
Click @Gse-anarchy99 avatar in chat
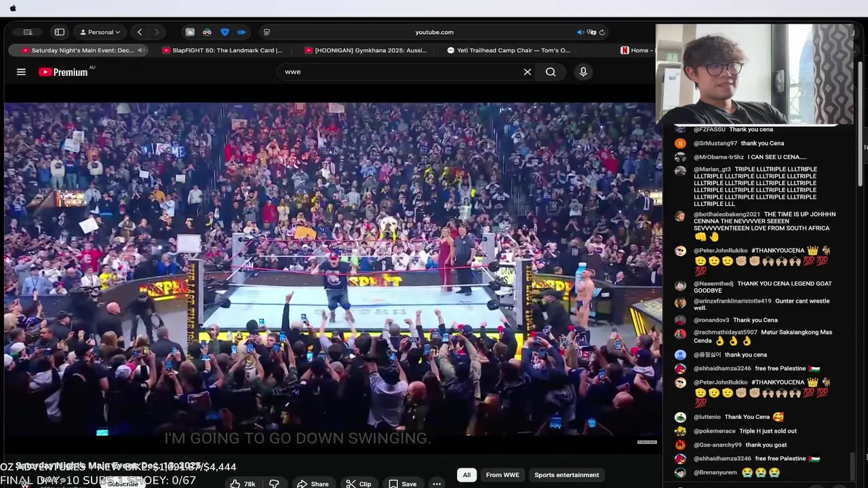pos(680,445)
